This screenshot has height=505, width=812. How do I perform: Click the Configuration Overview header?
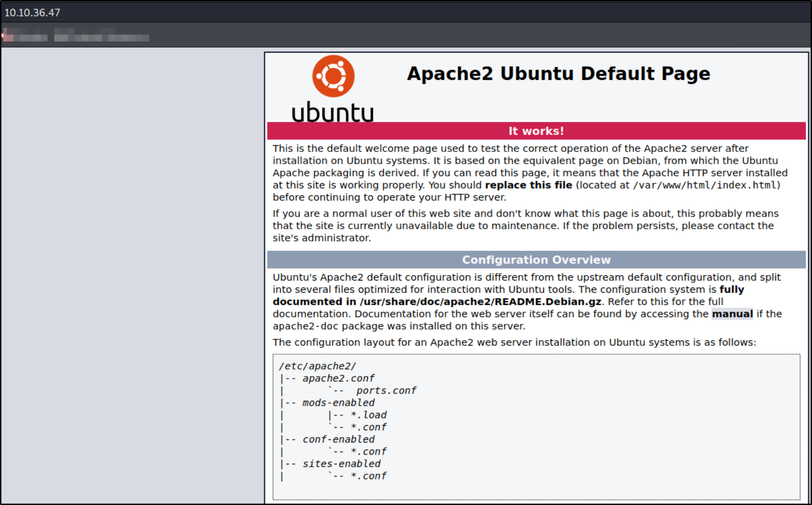pyautogui.click(x=536, y=260)
